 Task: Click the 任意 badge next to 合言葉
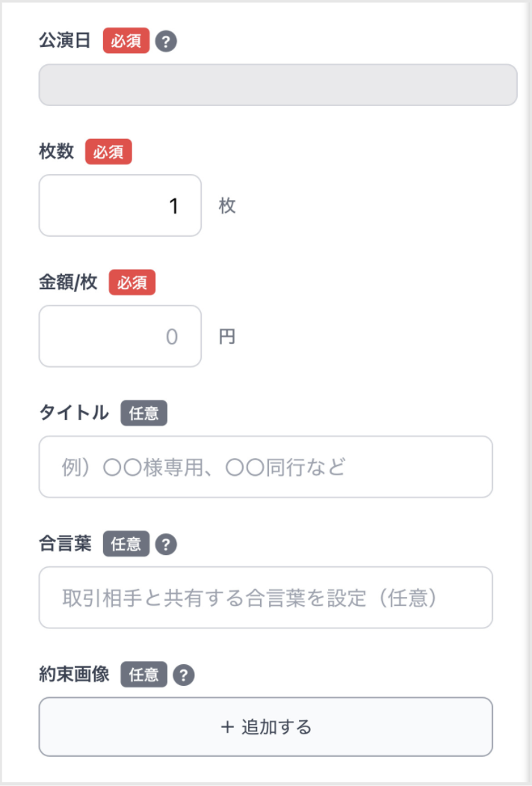[127, 544]
